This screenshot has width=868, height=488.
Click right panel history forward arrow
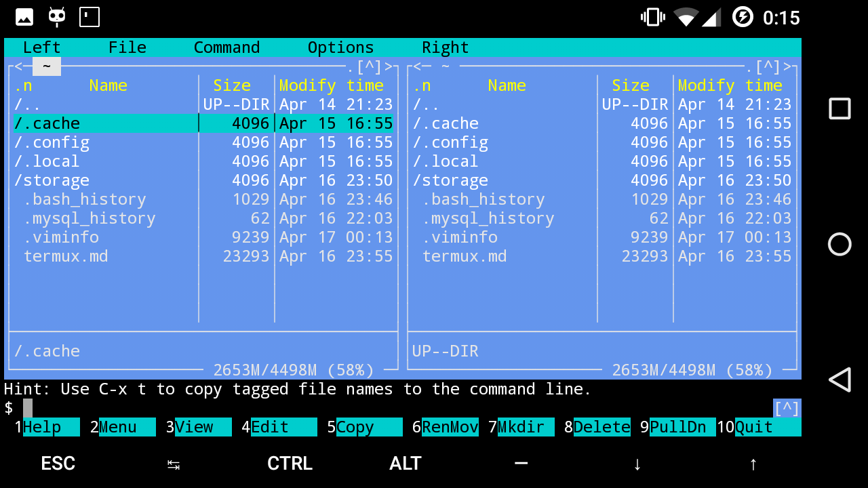787,66
